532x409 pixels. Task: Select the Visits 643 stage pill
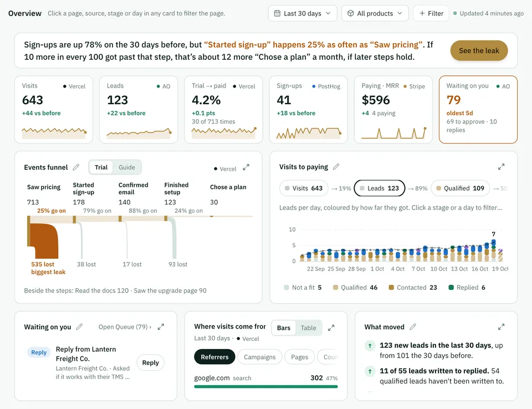(304, 188)
